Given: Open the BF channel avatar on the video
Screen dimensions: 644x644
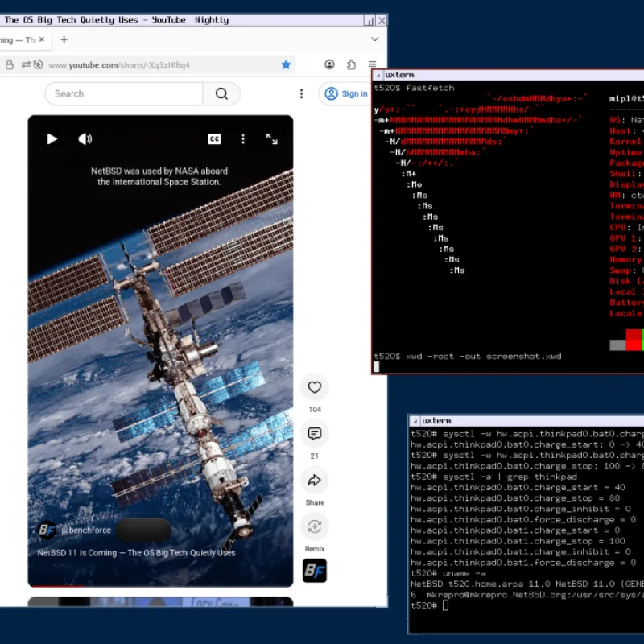Looking at the screenshot, I should (47, 530).
